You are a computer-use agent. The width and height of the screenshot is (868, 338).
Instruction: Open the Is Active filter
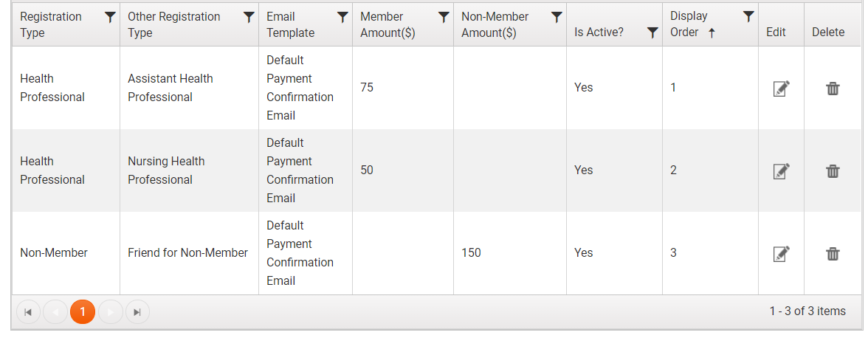(652, 32)
